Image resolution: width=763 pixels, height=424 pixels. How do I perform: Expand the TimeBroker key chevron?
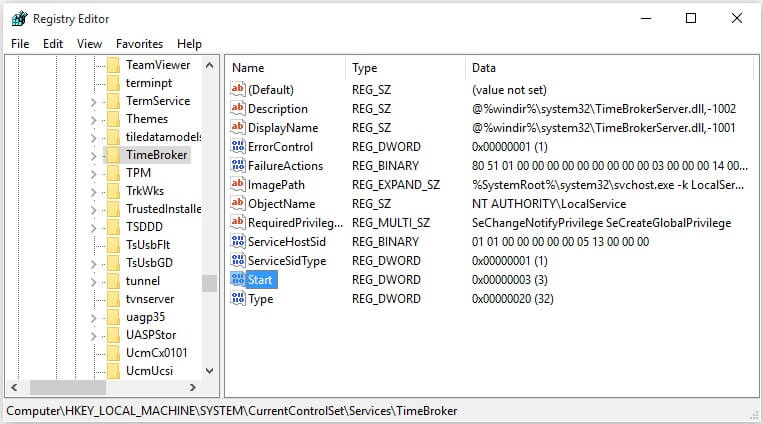93,156
